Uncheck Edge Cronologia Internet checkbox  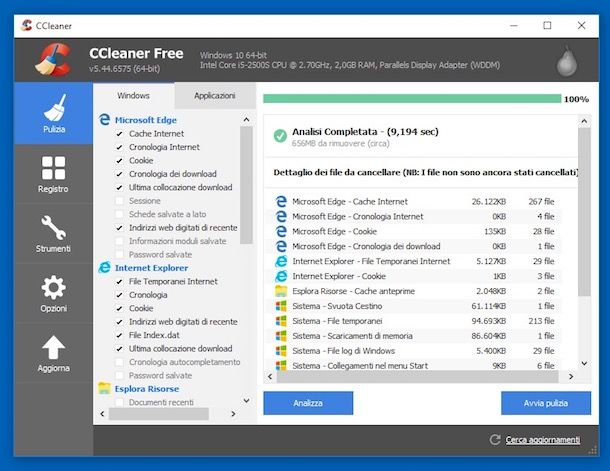119,147
